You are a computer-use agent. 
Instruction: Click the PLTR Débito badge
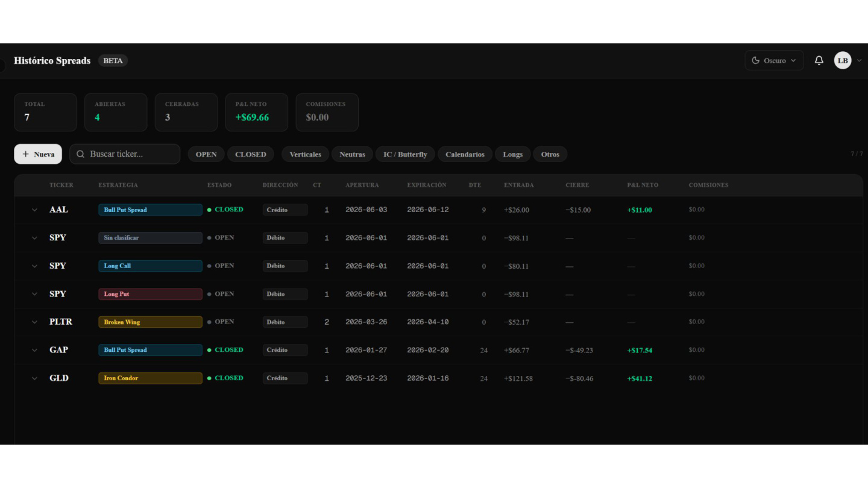pos(285,322)
